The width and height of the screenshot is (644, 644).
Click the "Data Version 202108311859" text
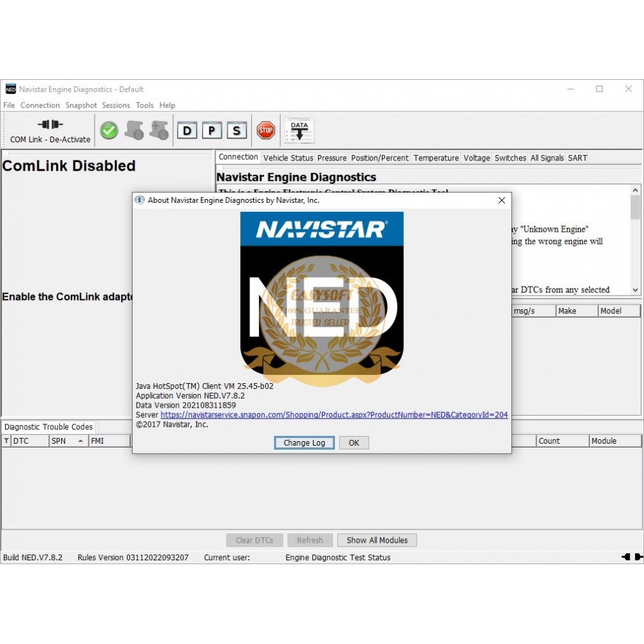(x=185, y=405)
